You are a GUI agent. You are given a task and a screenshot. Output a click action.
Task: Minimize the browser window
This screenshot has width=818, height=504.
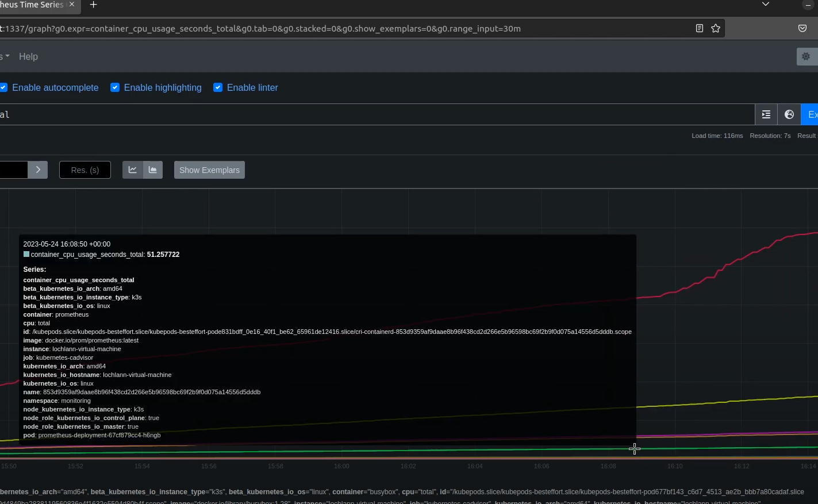click(809, 5)
